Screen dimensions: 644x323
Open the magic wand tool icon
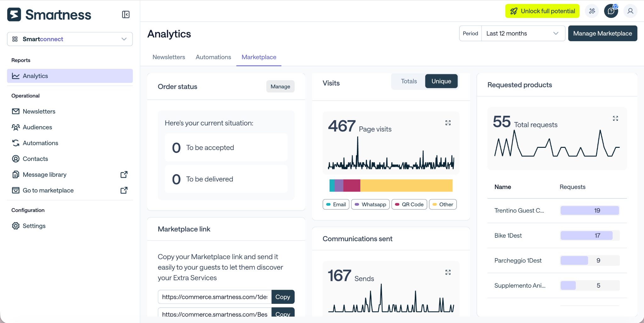point(592,11)
